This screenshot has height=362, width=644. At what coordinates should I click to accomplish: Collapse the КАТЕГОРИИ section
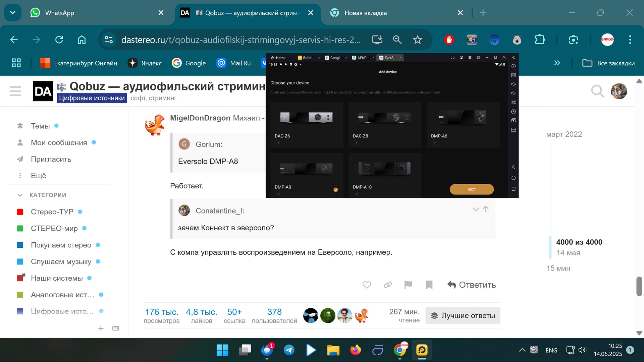tap(20, 195)
